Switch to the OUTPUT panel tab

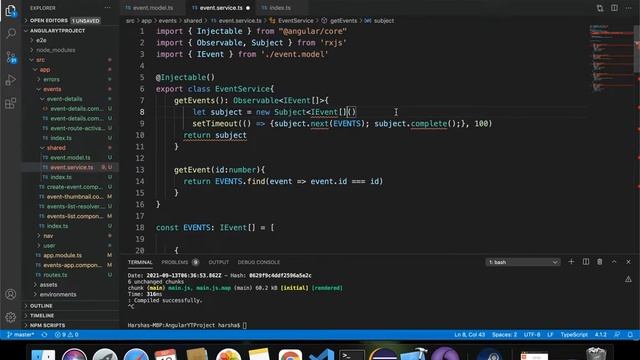(219, 262)
